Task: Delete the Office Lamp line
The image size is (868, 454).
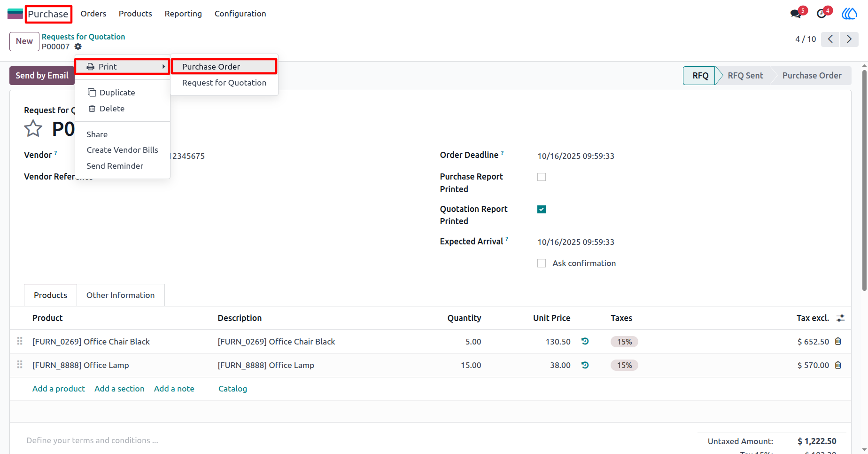Action: point(838,365)
